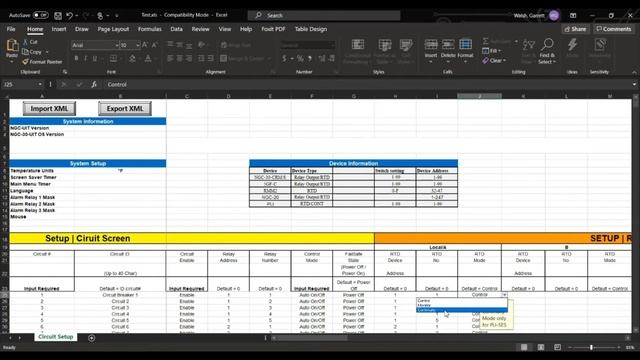Viewport: 640px width, 360px height.
Task: Open the File menu
Action: click(x=11, y=29)
